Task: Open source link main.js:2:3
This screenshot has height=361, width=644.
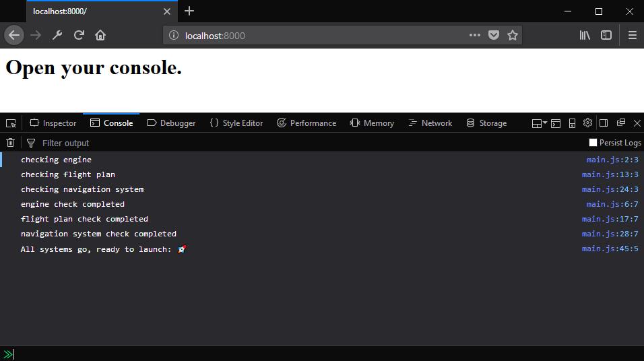Action: pos(612,160)
